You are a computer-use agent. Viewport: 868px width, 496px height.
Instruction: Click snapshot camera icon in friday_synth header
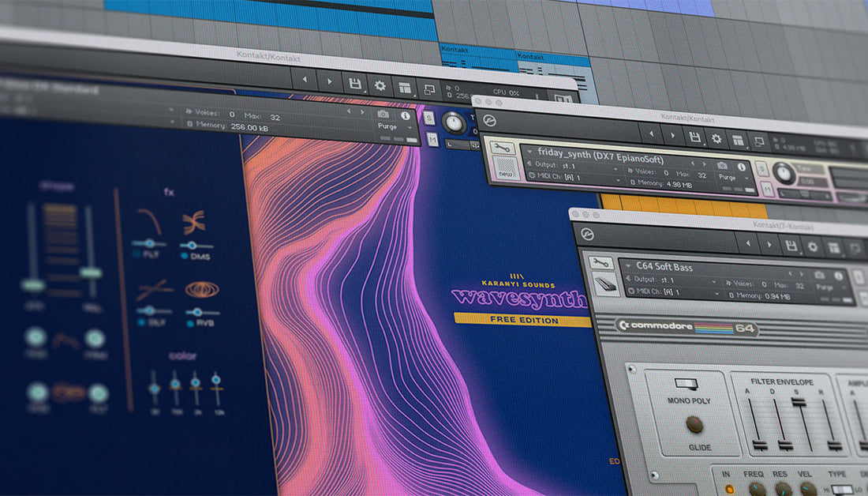pyautogui.click(x=722, y=165)
